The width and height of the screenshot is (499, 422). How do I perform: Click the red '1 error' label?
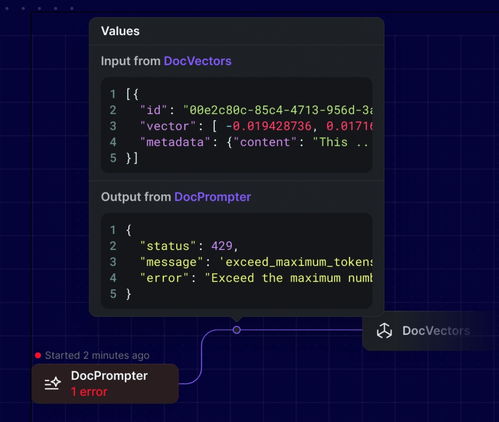click(89, 392)
